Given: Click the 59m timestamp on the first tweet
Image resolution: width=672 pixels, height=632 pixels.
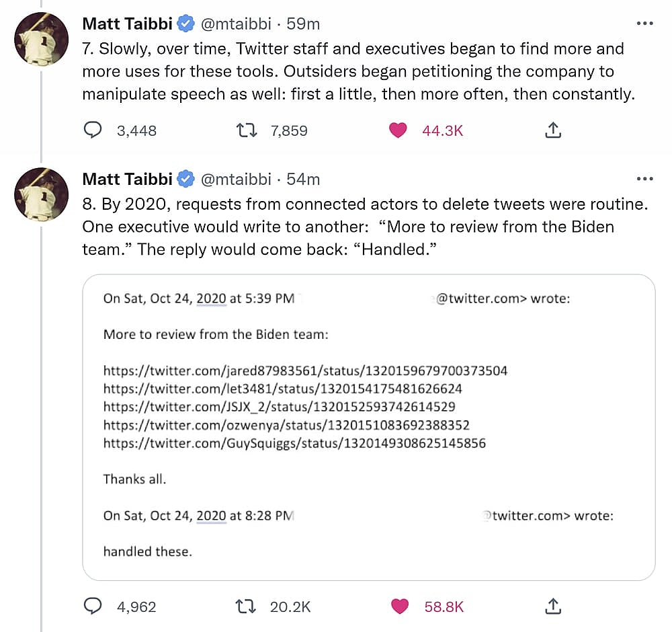Looking at the screenshot, I should point(302,23).
